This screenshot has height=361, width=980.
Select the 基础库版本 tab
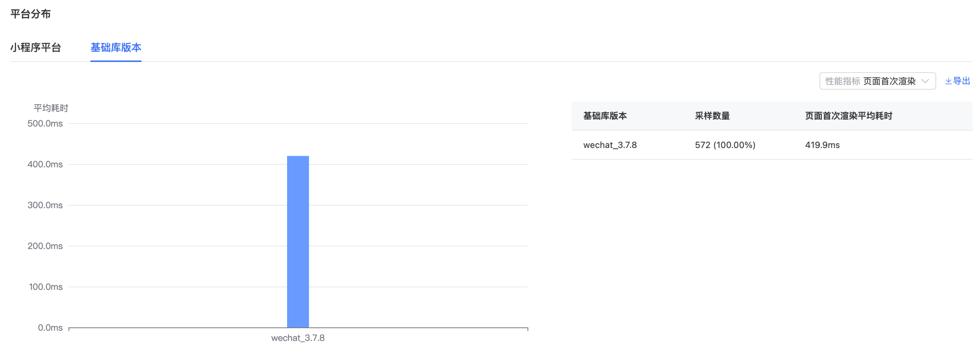pyautogui.click(x=116, y=47)
